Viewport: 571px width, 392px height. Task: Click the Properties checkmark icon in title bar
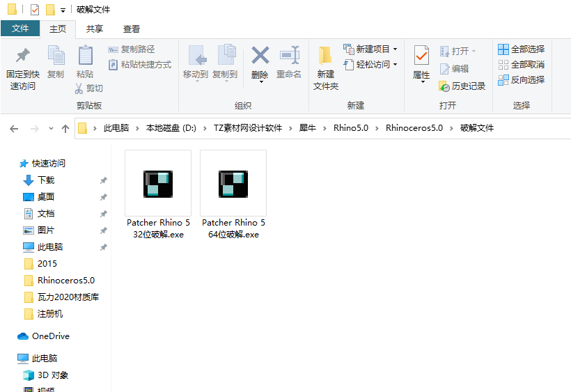tap(35, 10)
